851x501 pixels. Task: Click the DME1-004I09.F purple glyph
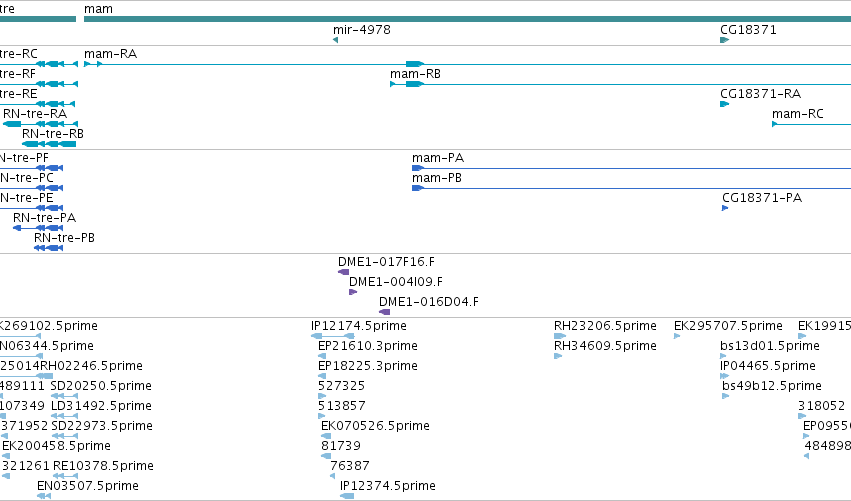353,292
